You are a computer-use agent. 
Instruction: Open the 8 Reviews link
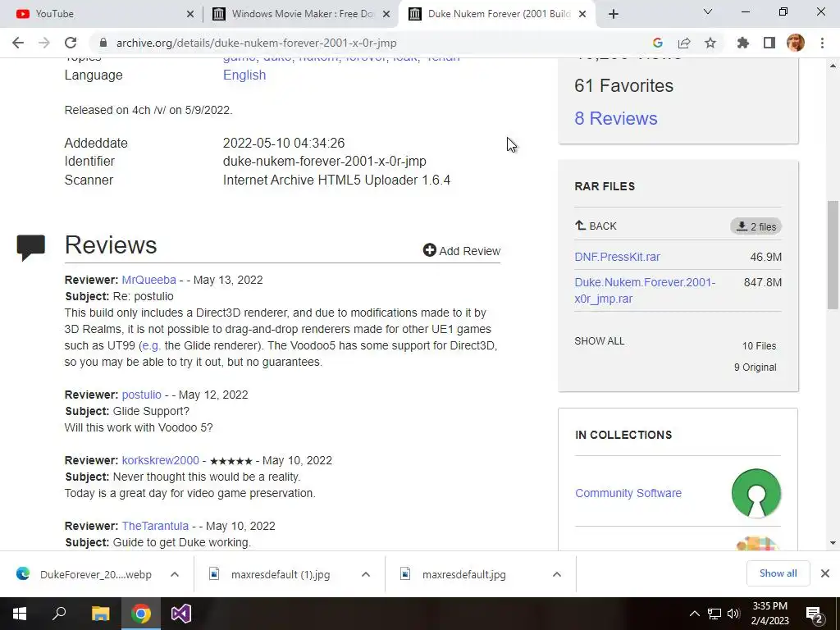(x=615, y=118)
